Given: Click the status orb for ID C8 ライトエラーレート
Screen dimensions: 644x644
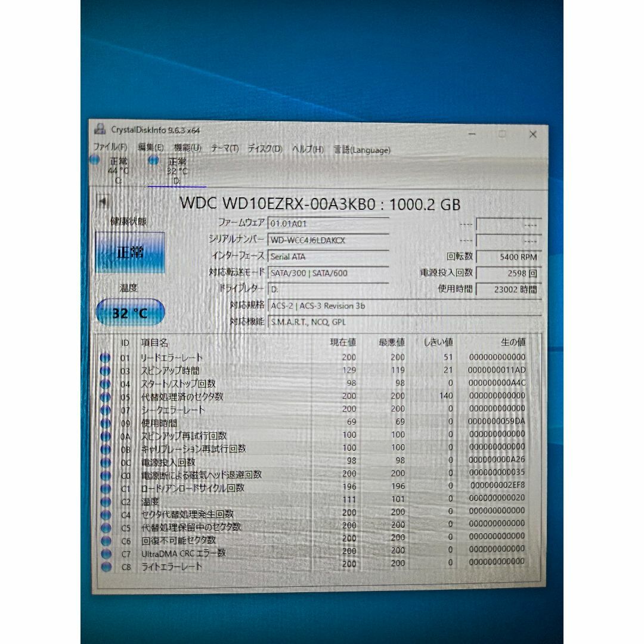Looking at the screenshot, I should [x=106, y=567].
